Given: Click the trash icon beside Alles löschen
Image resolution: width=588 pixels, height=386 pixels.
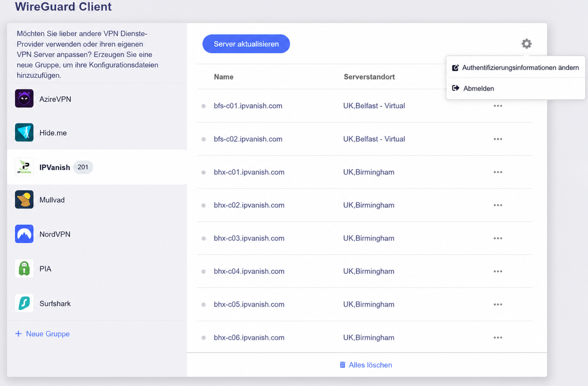Looking at the screenshot, I should [x=342, y=365].
